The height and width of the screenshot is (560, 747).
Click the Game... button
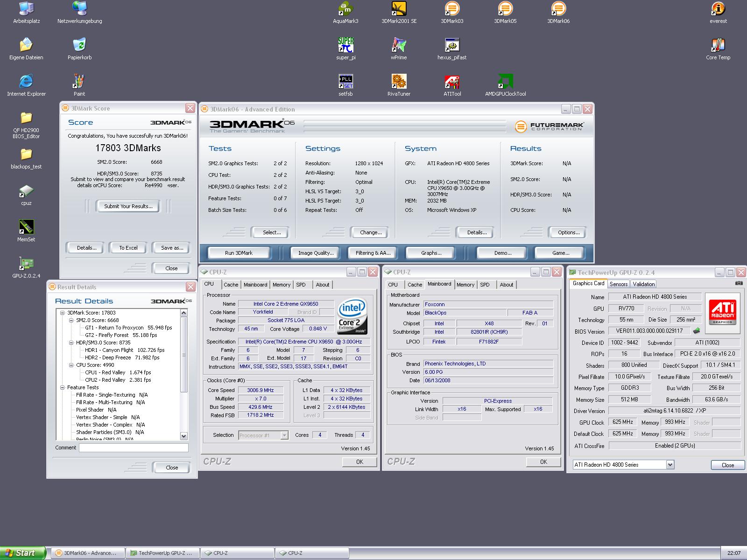pos(561,253)
